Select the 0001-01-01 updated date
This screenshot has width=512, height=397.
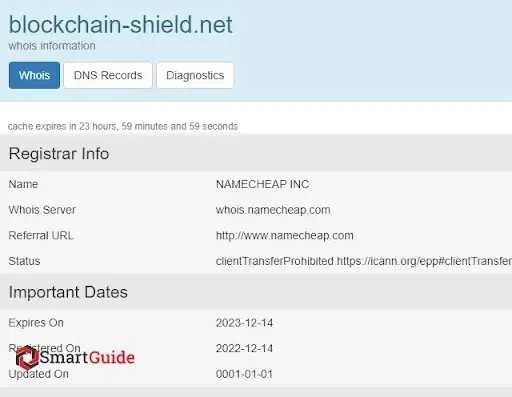point(244,374)
